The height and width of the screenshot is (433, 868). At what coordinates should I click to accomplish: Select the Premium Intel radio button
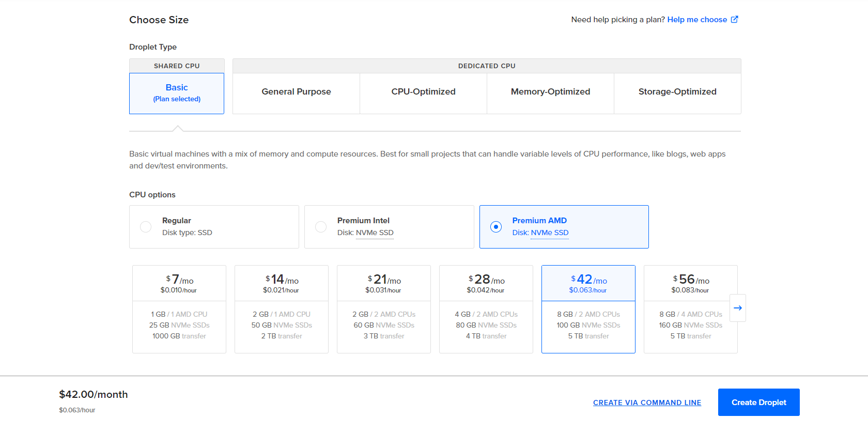coord(321,227)
